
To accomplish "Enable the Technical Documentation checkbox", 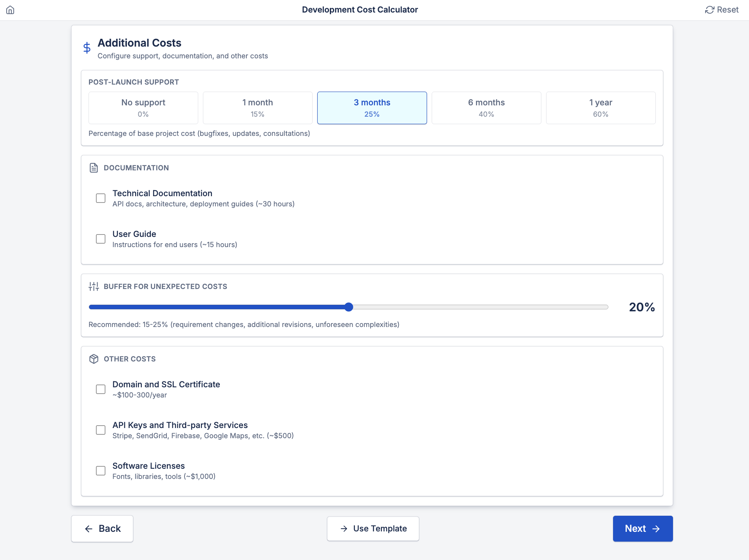I will tap(101, 198).
